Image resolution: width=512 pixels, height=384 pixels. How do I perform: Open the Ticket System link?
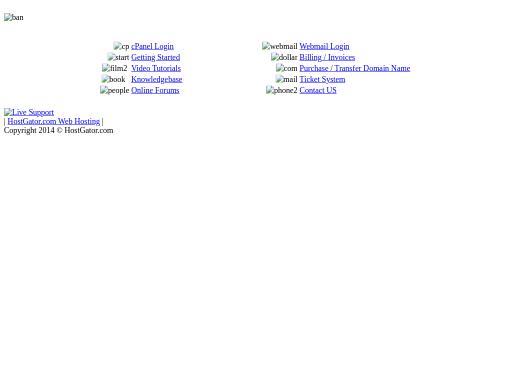pos(322,79)
